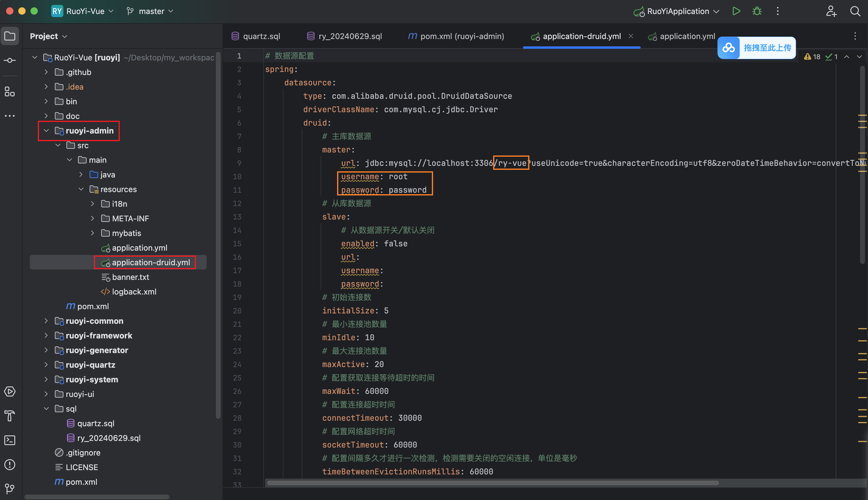Click the add collaborator profile icon
Viewport: 868px width, 500px height.
(x=831, y=11)
